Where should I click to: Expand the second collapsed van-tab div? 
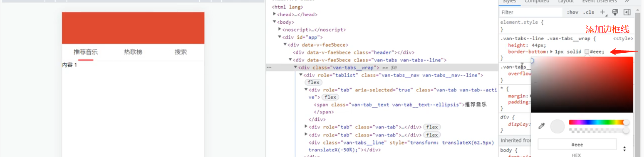(306, 134)
